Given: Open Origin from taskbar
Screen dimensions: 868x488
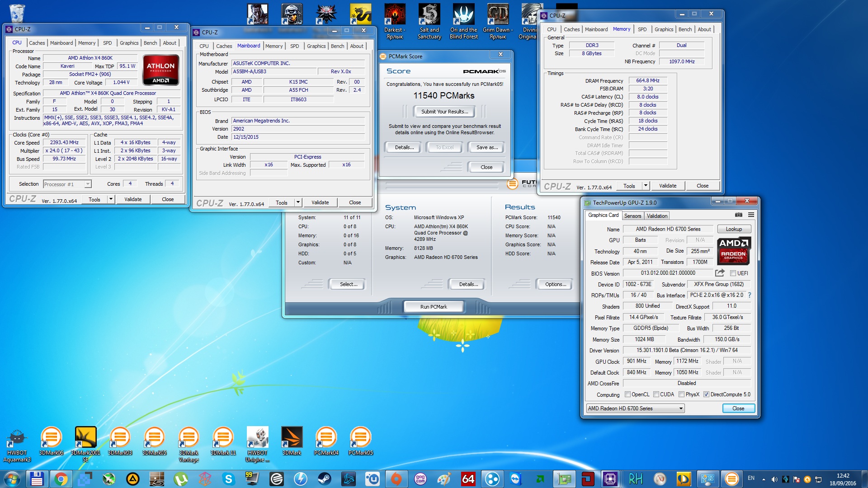Looking at the screenshot, I should (x=396, y=479).
